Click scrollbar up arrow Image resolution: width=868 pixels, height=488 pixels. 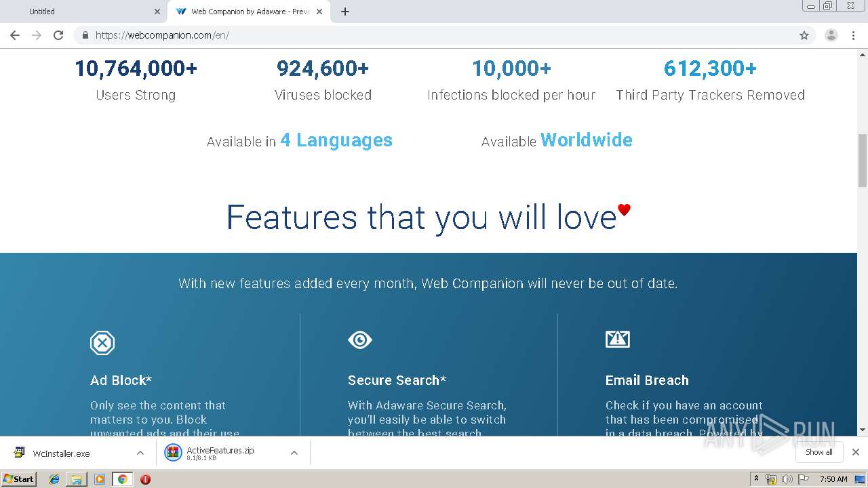(x=863, y=54)
